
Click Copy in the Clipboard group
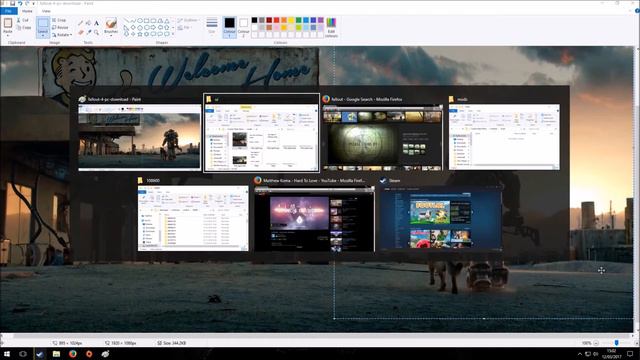(x=24, y=27)
